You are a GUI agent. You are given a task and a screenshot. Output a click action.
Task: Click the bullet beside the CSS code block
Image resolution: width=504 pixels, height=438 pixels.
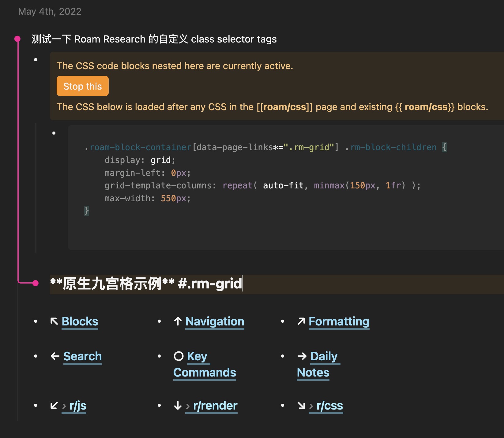pyautogui.click(x=54, y=133)
